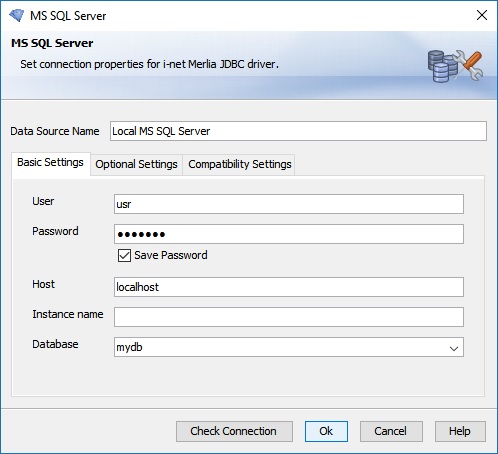Open the Optional Settings tab

[x=136, y=164]
